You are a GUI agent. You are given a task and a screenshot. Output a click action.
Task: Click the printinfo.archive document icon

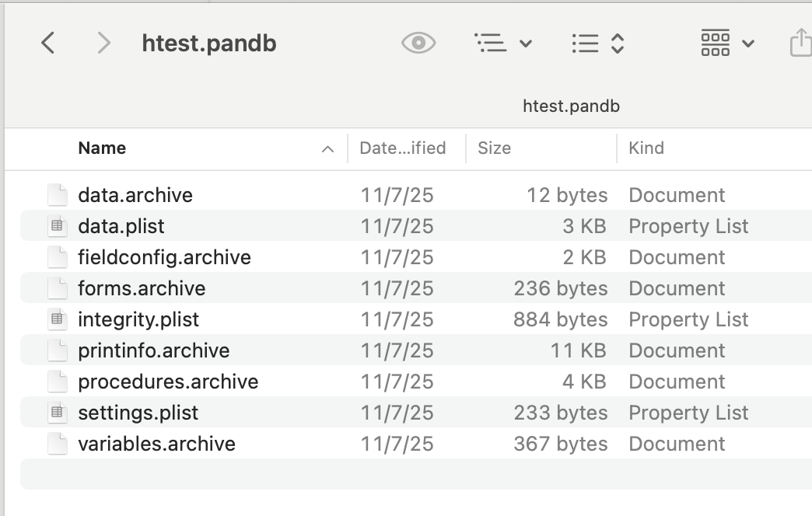pyautogui.click(x=57, y=350)
